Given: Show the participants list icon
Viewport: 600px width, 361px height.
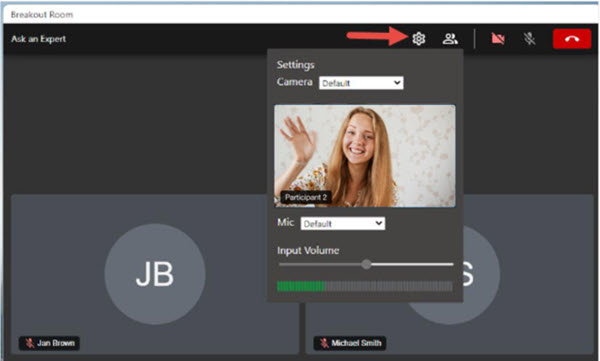Looking at the screenshot, I should pyautogui.click(x=450, y=39).
